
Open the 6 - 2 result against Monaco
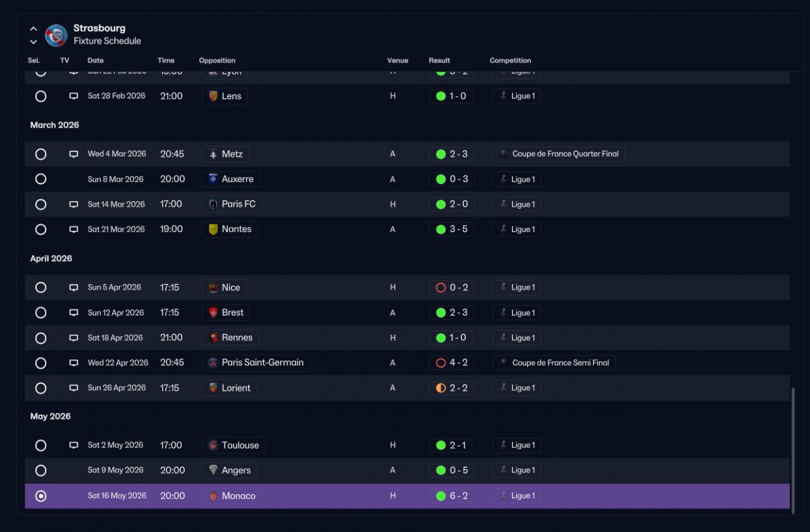452,496
